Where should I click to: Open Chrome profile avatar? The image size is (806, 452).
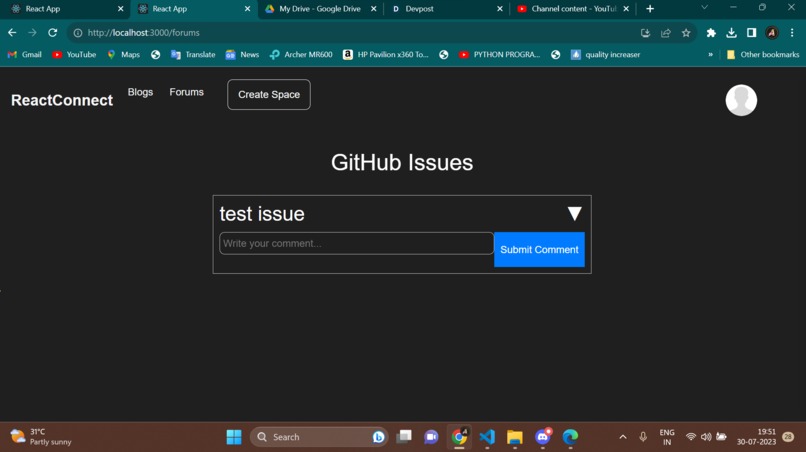tap(772, 33)
